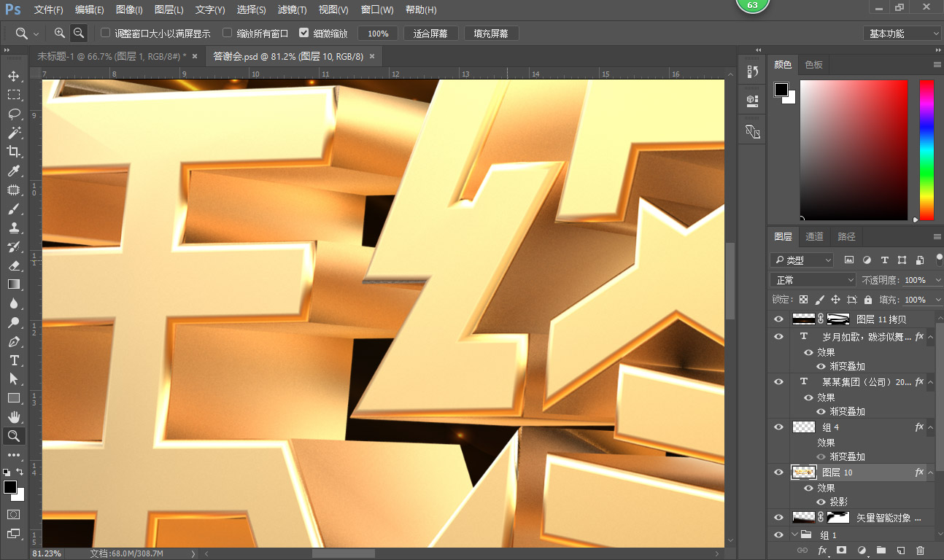Select the Horizontal Type tool
Viewport: 944px width, 560px height.
pos(14,360)
